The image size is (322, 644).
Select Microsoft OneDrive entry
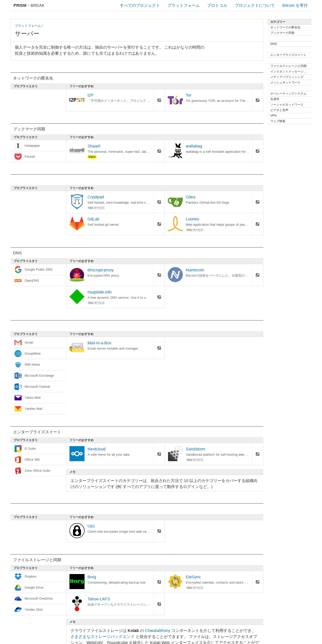[x=38, y=599]
